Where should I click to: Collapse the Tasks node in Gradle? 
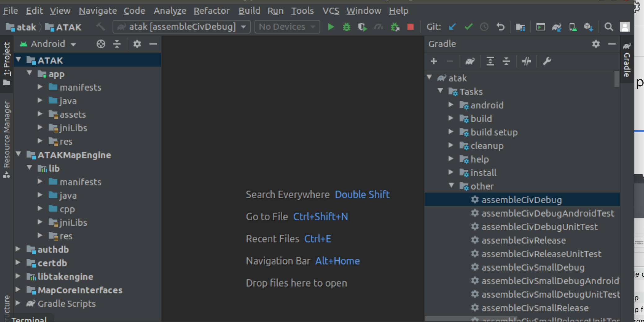[x=441, y=91]
